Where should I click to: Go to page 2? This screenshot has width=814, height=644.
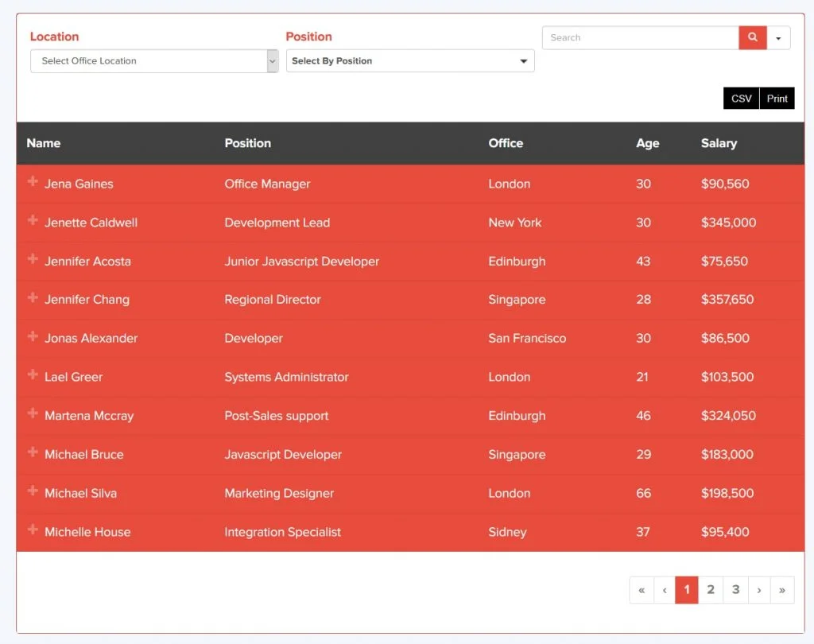point(711,590)
